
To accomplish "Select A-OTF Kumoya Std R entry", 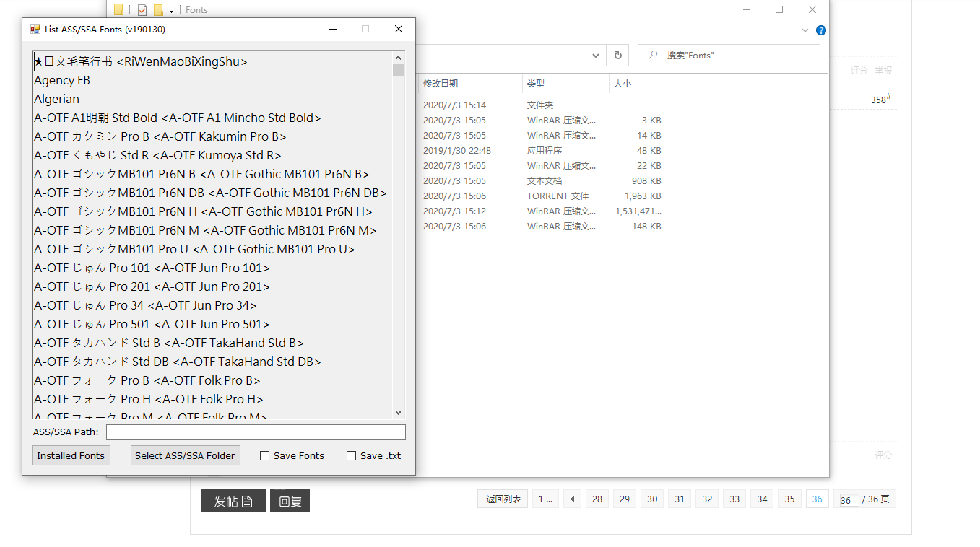I will coord(157,155).
